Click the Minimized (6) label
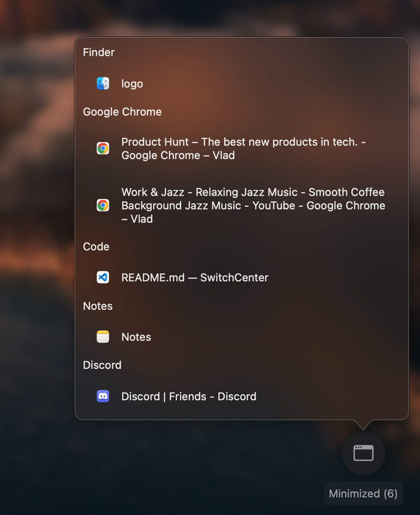 (x=363, y=493)
